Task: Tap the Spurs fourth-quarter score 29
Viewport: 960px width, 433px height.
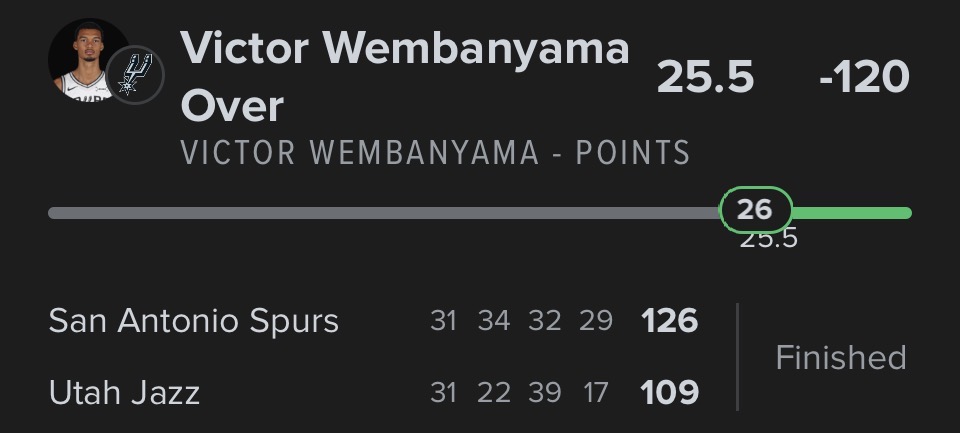Action: point(596,321)
